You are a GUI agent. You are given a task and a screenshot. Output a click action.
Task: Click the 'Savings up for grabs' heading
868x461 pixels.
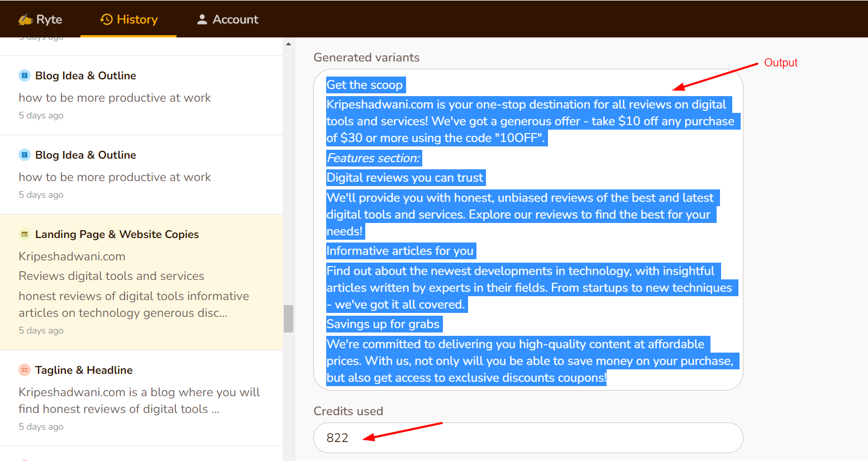pos(383,324)
